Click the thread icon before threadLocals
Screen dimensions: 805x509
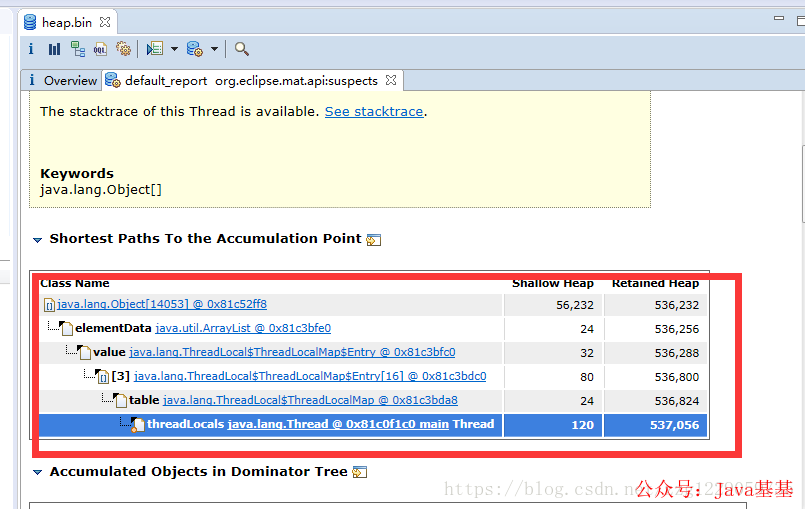coord(138,425)
